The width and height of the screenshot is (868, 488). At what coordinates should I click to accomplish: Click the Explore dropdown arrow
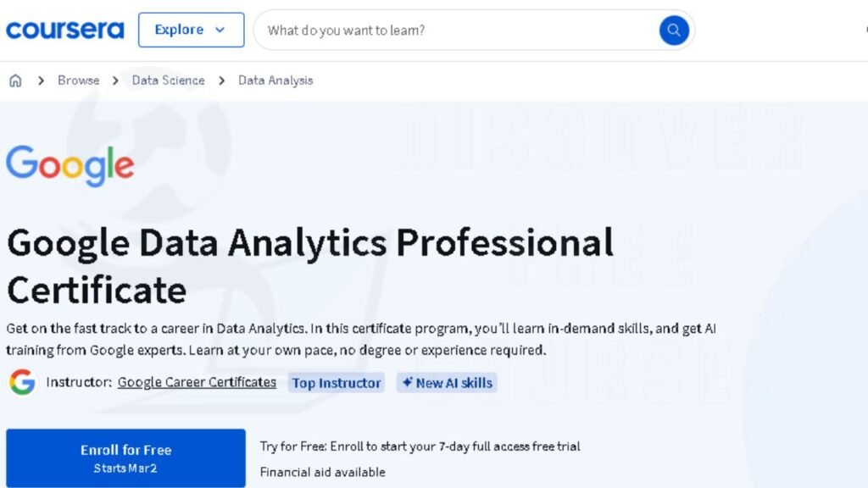tap(220, 30)
